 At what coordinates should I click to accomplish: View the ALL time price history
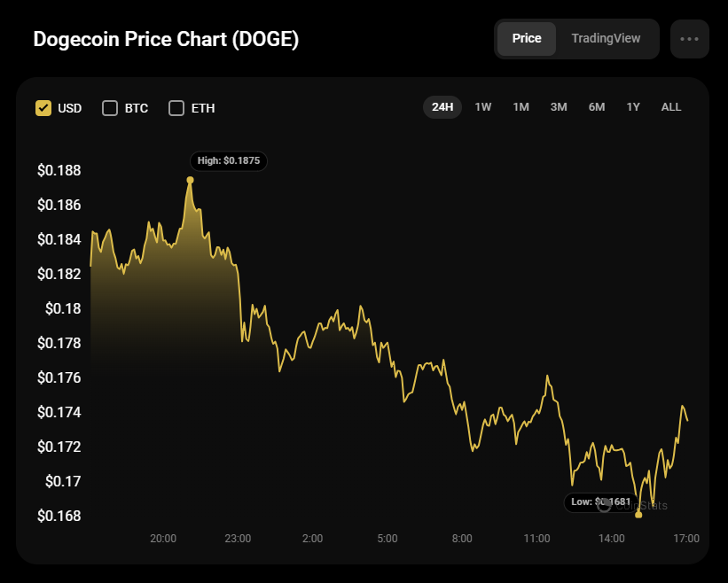pos(671,107)
